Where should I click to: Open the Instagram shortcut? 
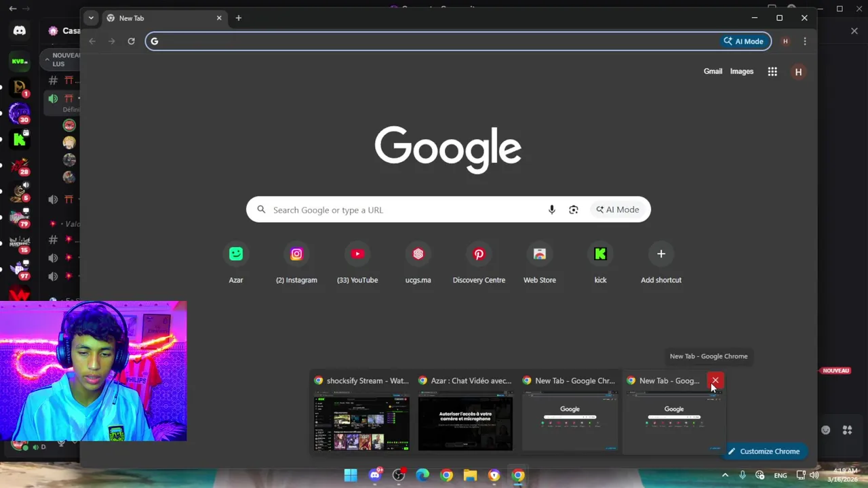point(296,264)
